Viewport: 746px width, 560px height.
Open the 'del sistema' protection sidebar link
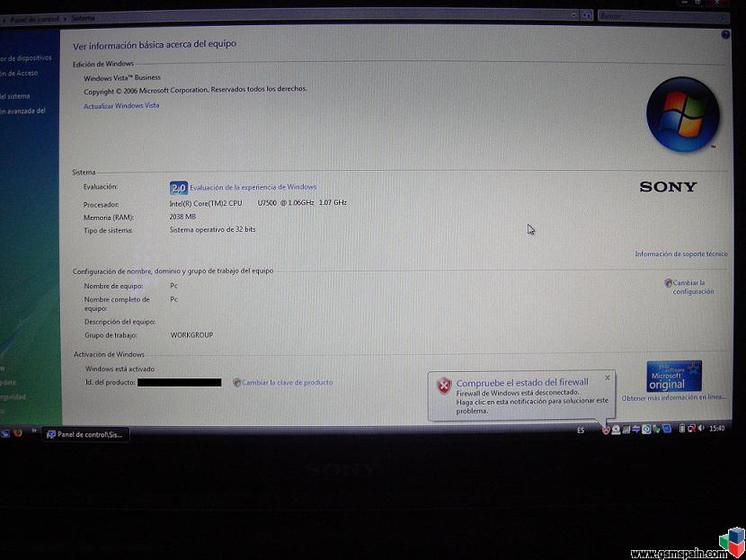tap(14, 96)
